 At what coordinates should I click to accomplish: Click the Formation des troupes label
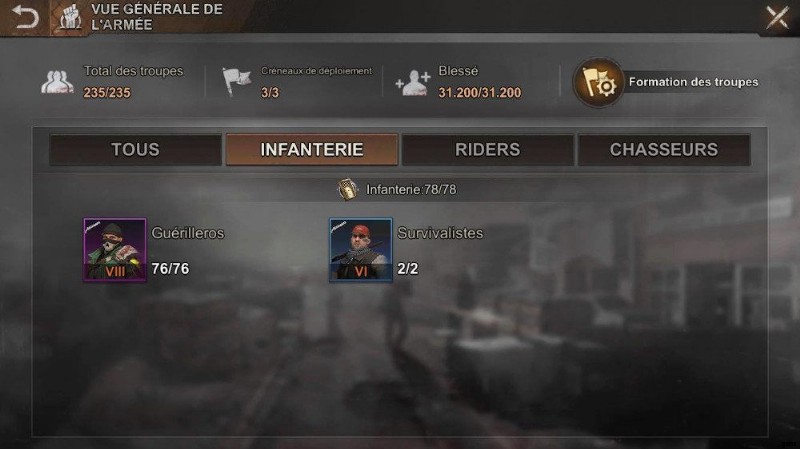pyautogui.click(x=693, y=82)
